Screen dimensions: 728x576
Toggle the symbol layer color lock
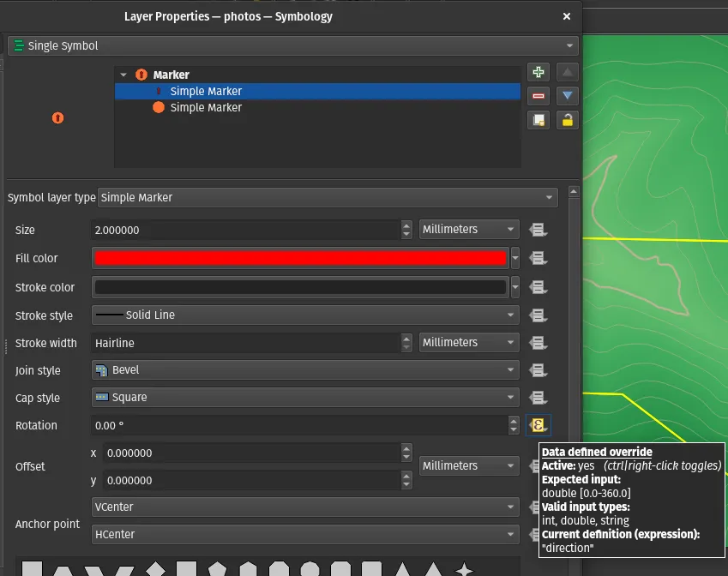click(x=567, y=120)
